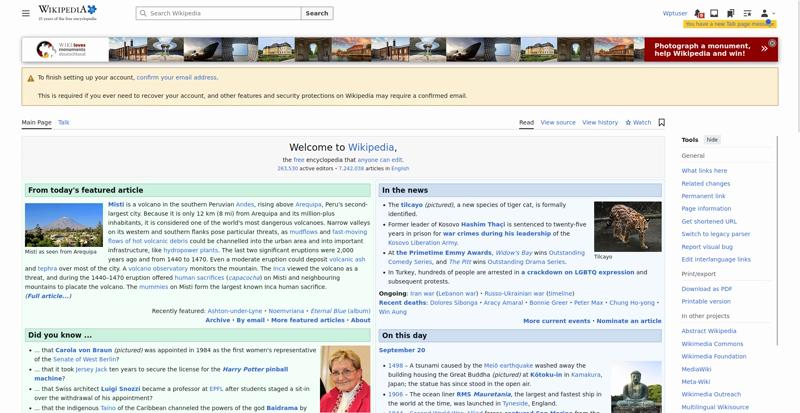Open Wikimedia Outreach link
This screenshot has width=800, height=413.
(711, 394)
